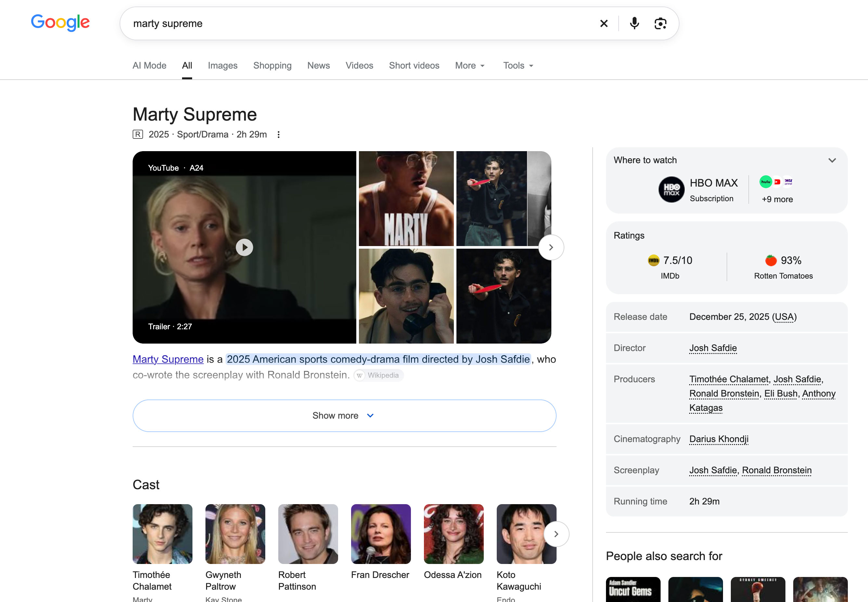Viewport: 868px width, 602px height.
Task: Switch to the Shopping tab
Action: (272, 66)
